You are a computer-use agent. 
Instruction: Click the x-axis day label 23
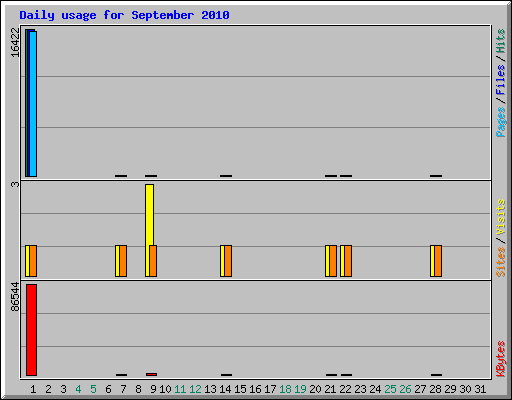pos(360,389)
